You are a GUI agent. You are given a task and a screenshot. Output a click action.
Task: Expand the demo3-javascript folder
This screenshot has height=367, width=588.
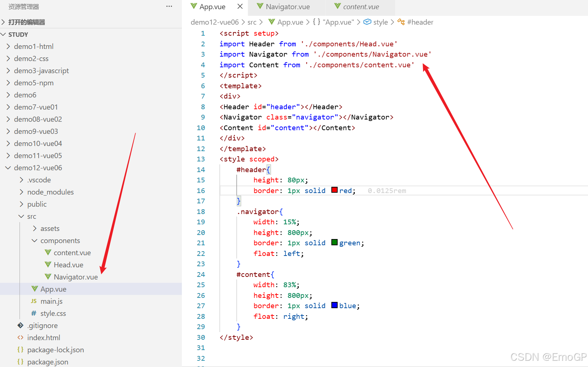[8, 71]
